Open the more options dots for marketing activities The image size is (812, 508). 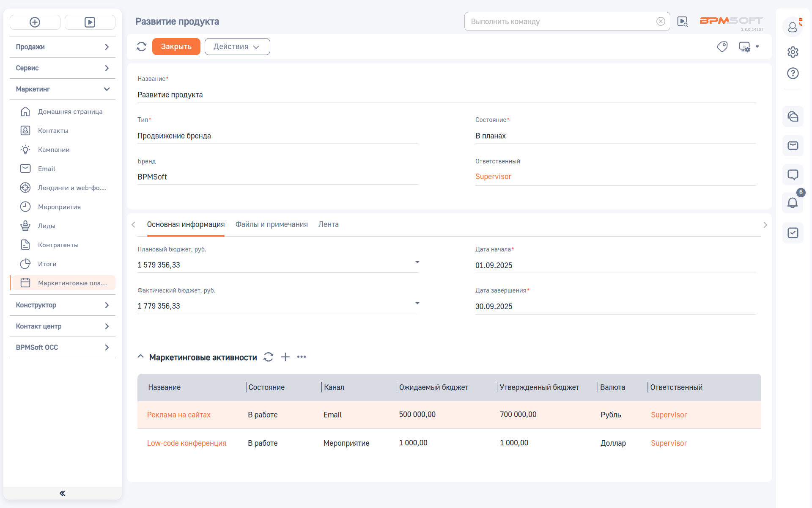(x=302, y=357)
